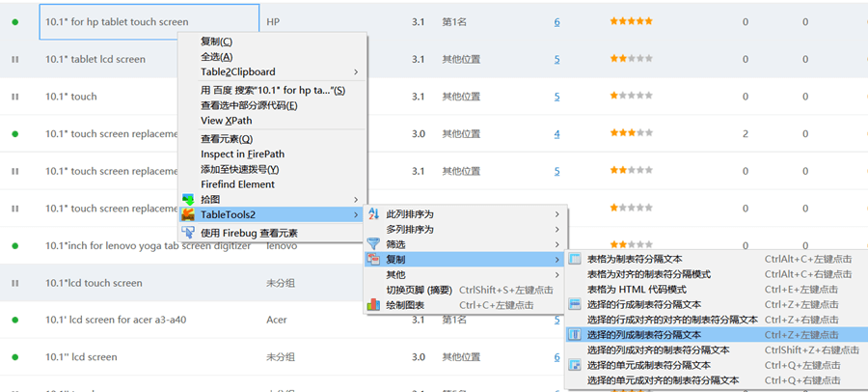Open link number 6 in HP row

pyautogui.click(x=556, y=21)
